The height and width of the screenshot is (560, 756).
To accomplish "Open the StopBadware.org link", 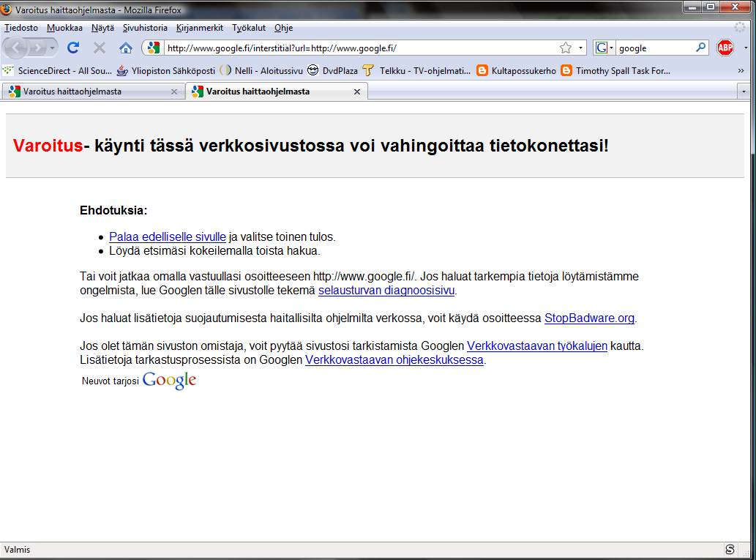I will pos(589,318).
